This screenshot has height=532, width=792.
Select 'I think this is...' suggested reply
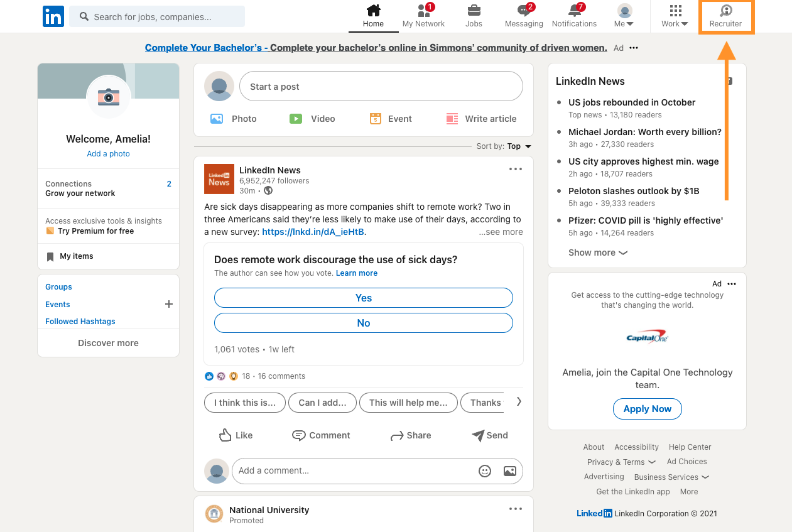click(245, 403)
